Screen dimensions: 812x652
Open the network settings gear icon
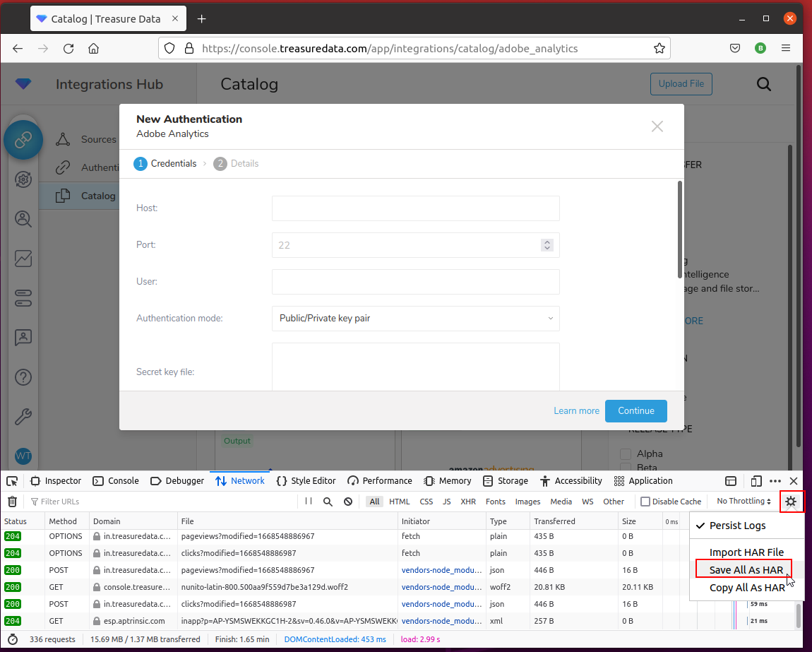pyautogui.click(x=791, y=502)
